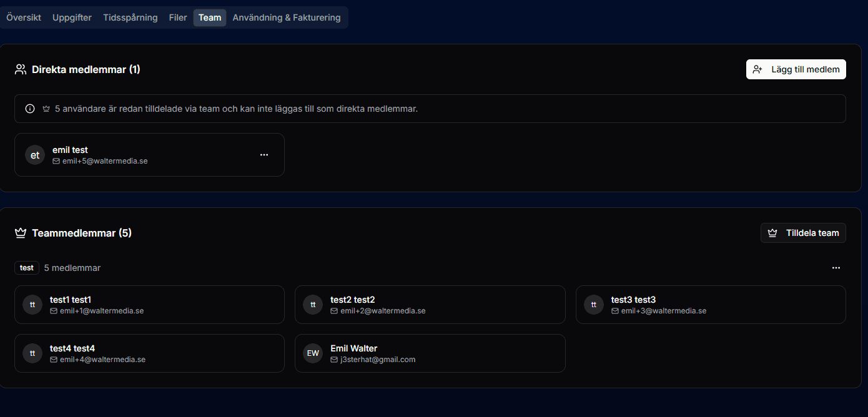Click the small crown icon in notice

click(x=46, y=109)
